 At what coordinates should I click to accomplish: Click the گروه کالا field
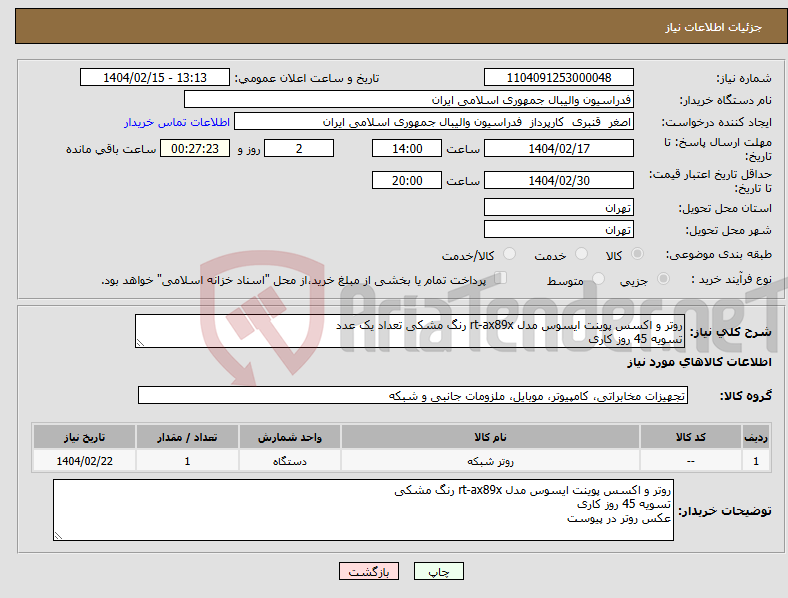pos(413,395)
